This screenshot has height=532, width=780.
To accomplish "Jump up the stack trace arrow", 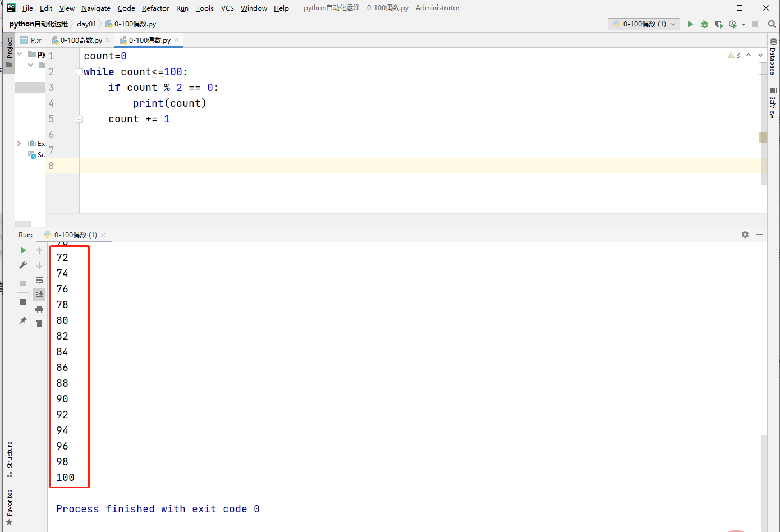I will pyautogui.click(x=39, y=250).
